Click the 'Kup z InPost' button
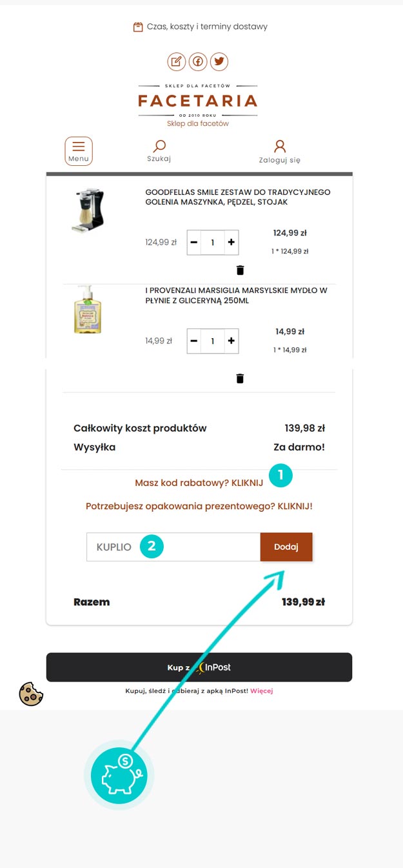 199,667
